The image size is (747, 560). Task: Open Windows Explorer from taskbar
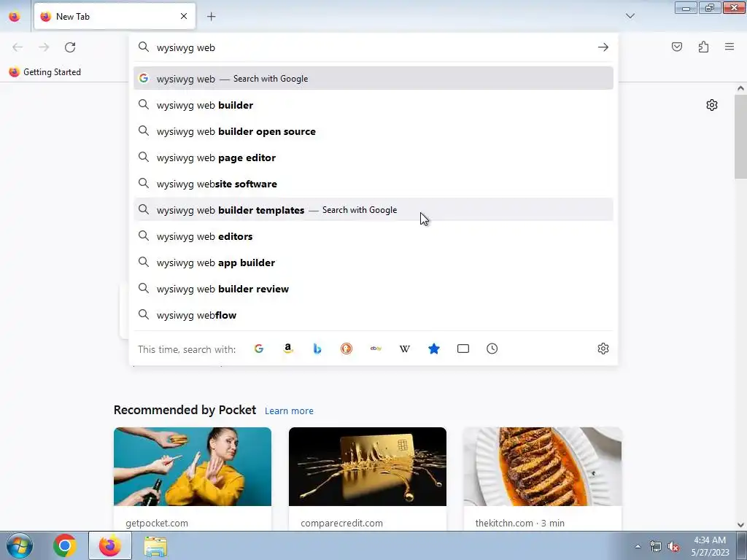155,546
